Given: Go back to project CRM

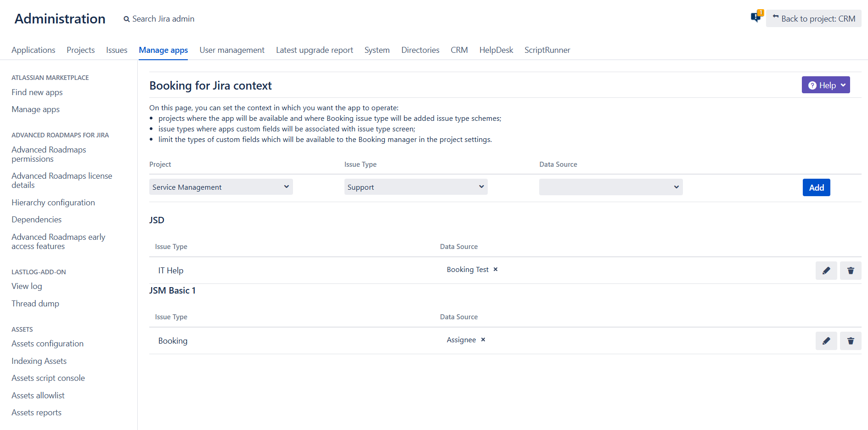Looking at the screenshot, I should (813, 19).
